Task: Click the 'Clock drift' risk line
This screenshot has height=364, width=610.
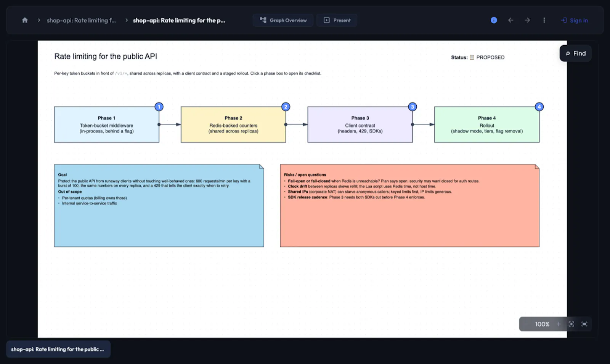Action: [x=362, y=186]
